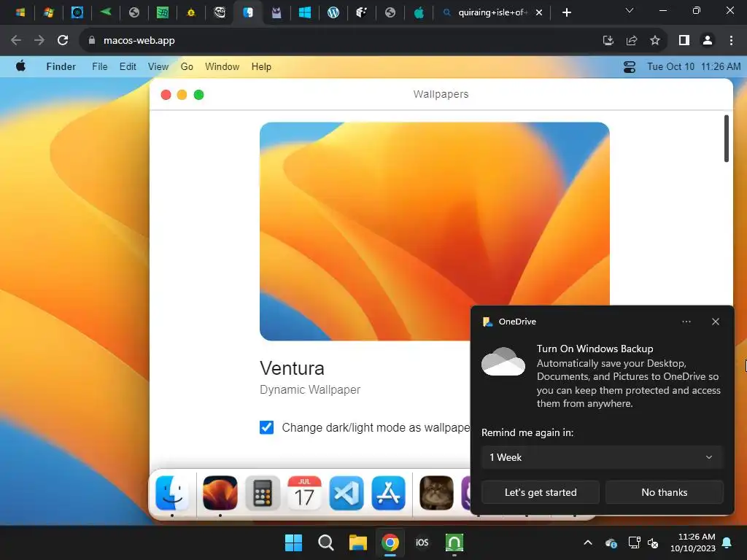Open the Chrome profile avatar

coord(708,41)
